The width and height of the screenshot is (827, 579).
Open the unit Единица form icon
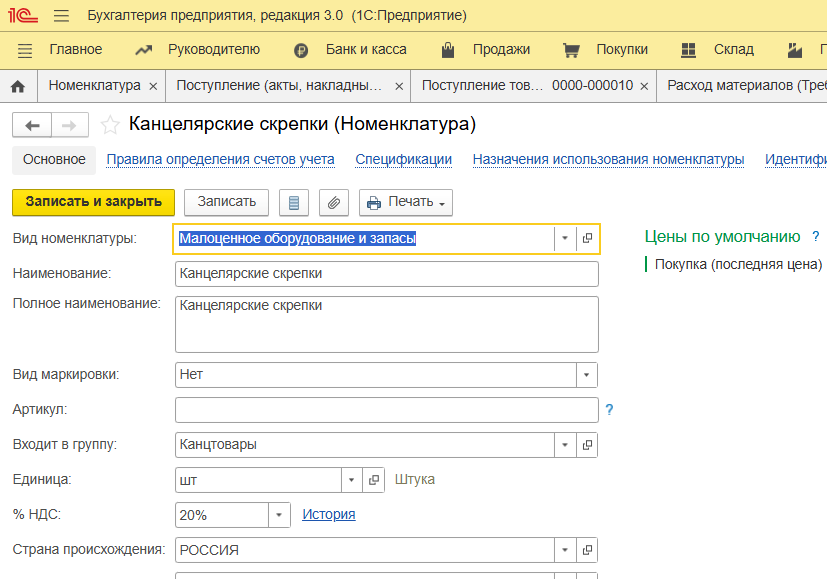pyautogui.click(x=373, y=480)
